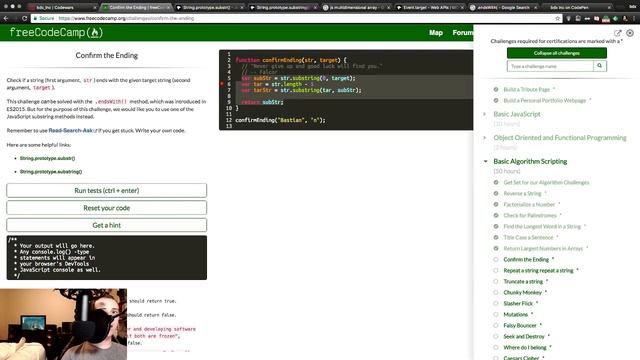Image resolution: width=640 pixels, height=360 pixels.
Task: Click code line 'return subStr;'
Action: [262, 102]
